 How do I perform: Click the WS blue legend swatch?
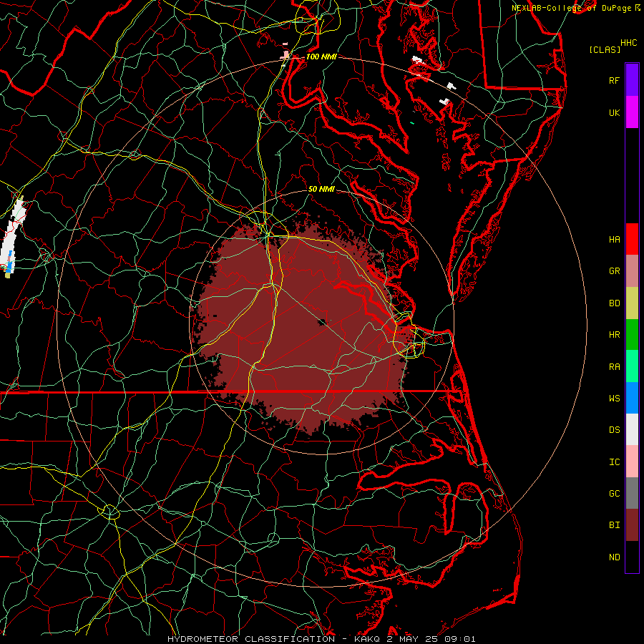pos(632,398)
